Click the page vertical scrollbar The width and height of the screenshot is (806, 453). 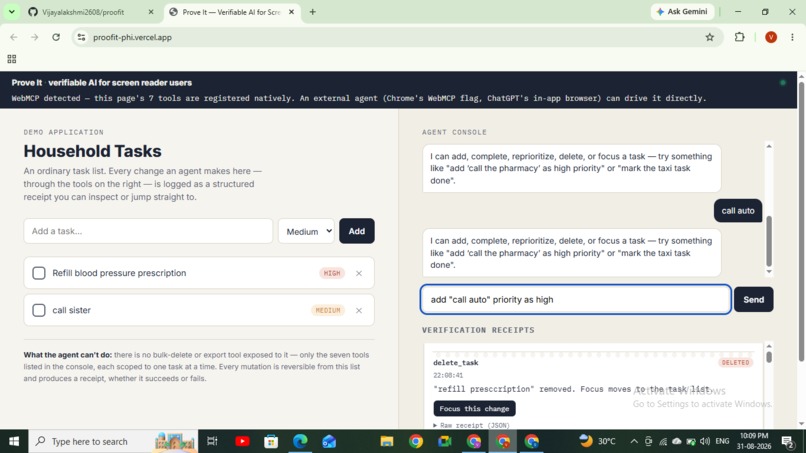[801, 221]
